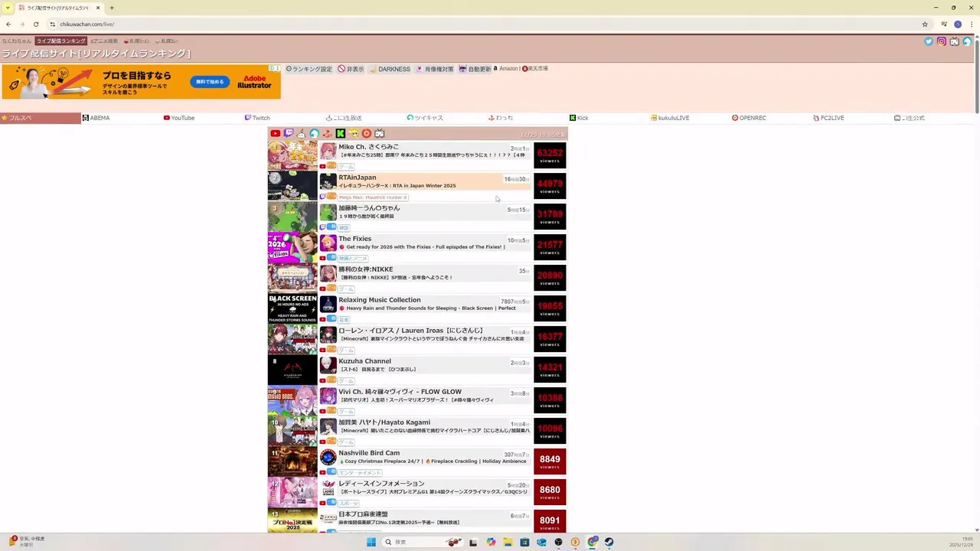Open the weather widget in the taskbar
This screenshot has height=551, width=980.
coord(26,542)
